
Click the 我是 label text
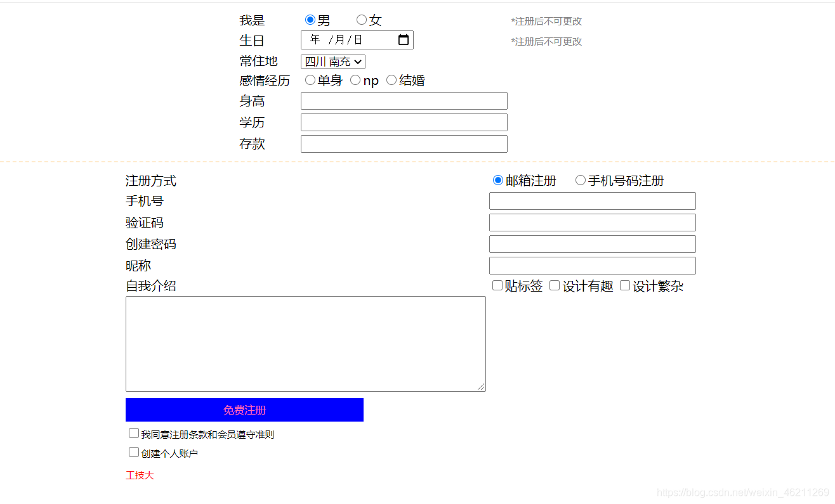(x=252, y=21)
